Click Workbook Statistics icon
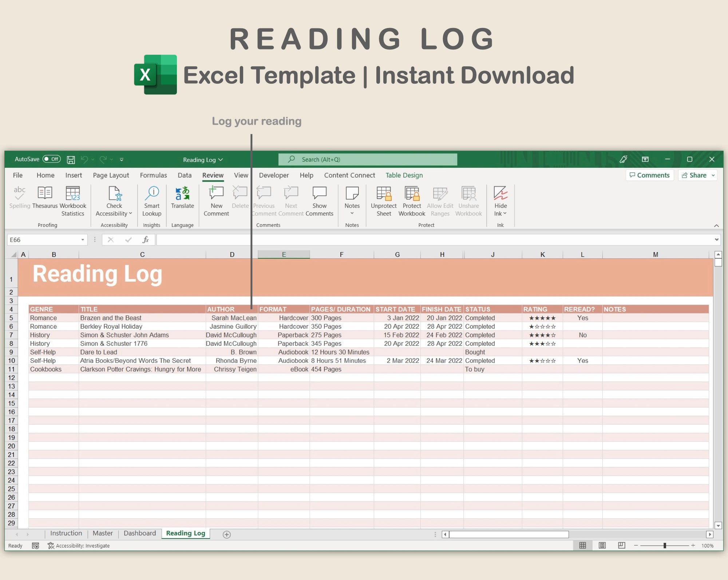This screenshot has width=728, height=580. 73,196
